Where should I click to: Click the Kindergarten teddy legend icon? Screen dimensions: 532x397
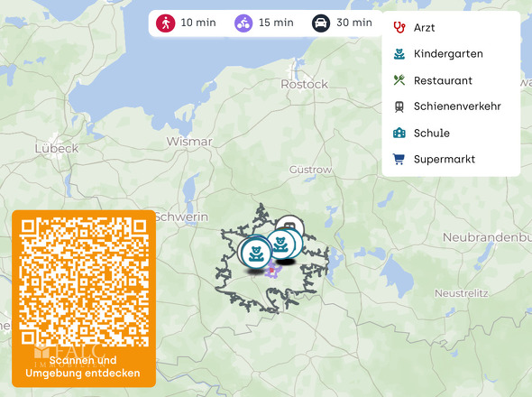[399, 53]
